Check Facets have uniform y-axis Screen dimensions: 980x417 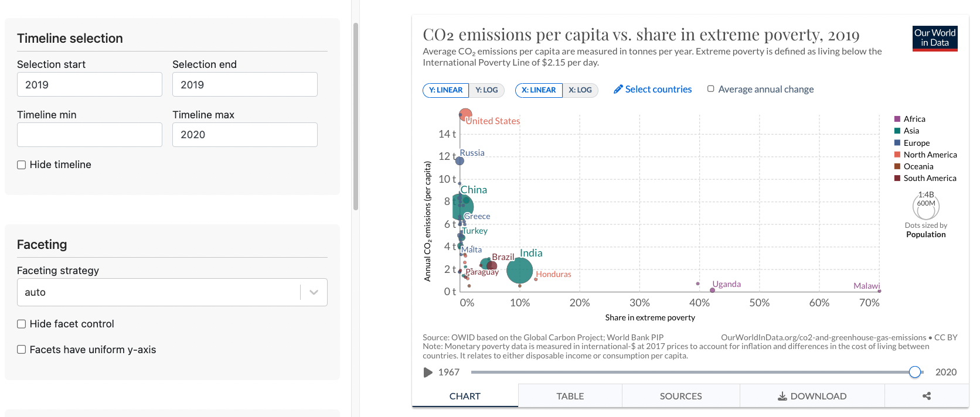tap(21, 349)
